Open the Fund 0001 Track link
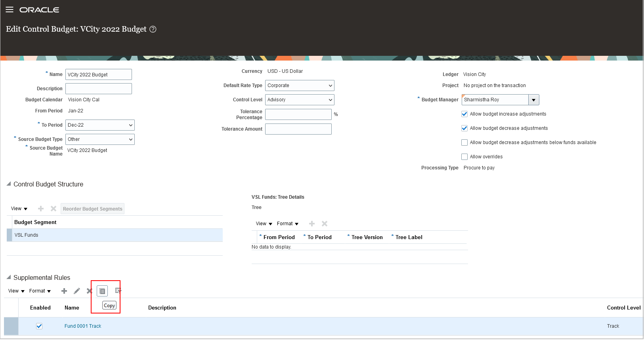This screenshot has width=644, height=340. coord(83,326)
